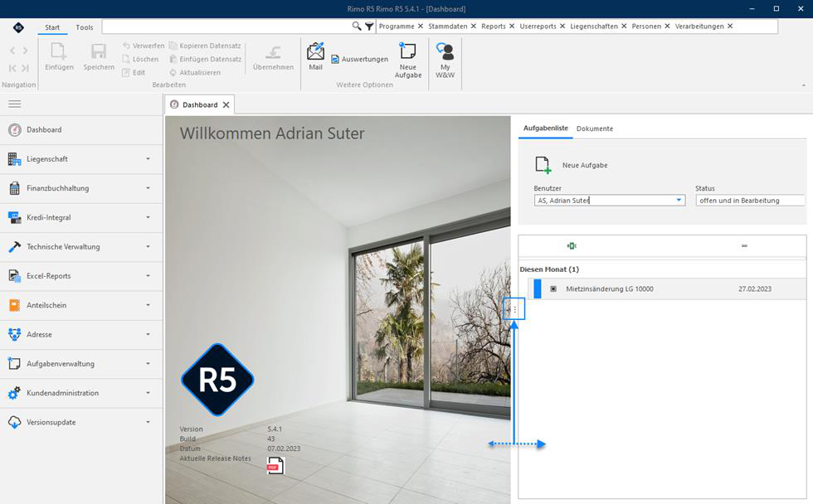Remove the Userreports filter tag
Screen dimensions: 813x504
point(562,26)
